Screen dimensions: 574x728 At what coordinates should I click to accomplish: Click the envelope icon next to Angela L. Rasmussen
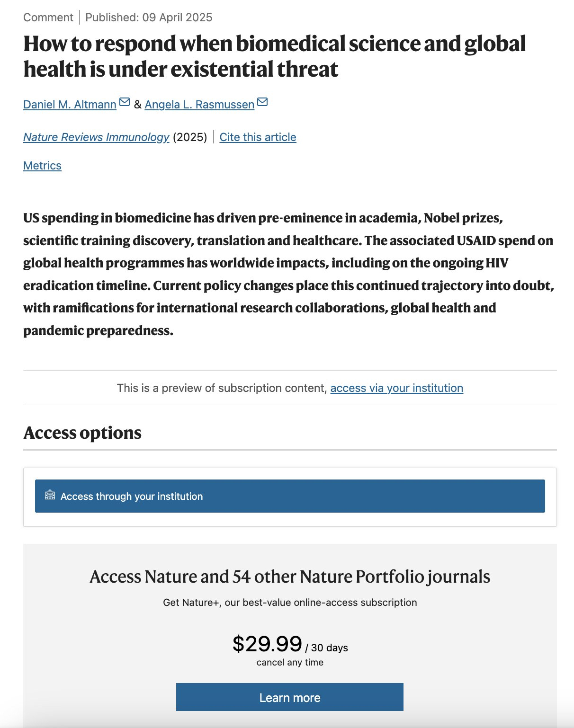pyautogui.click(x=262, y=102)
